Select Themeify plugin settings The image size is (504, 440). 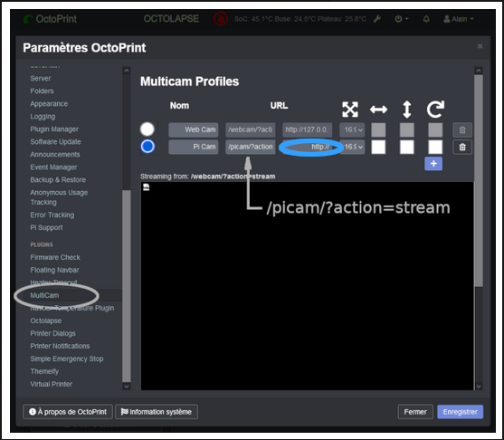click(44, 371)
